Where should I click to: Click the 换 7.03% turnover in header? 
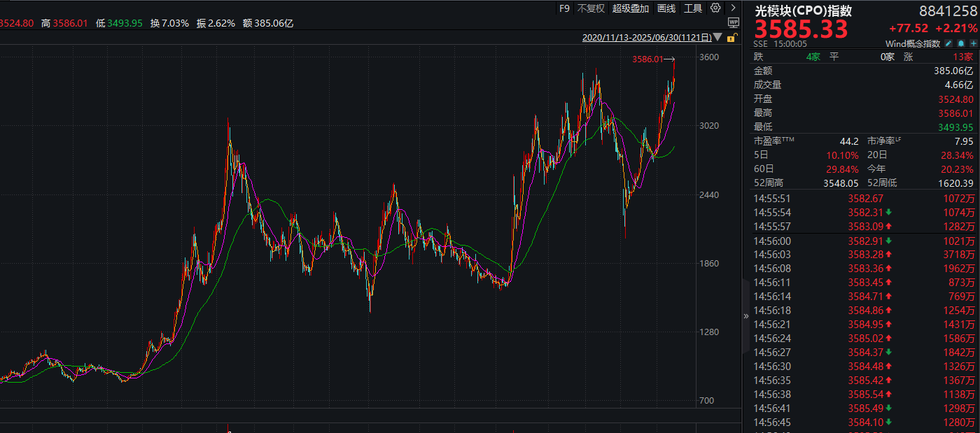pyautogui.click(x=170, y=23)
